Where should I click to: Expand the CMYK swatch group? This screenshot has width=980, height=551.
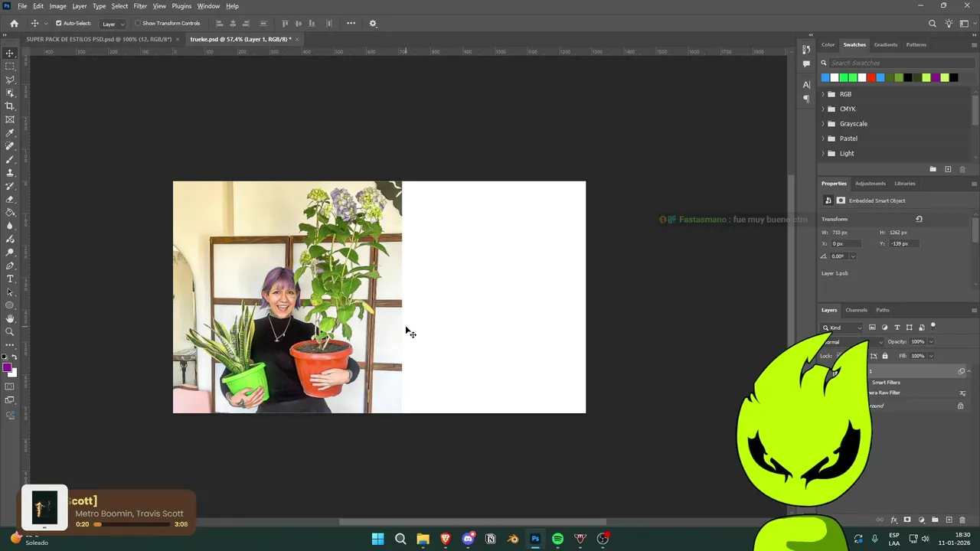click(x=823, y=109)
